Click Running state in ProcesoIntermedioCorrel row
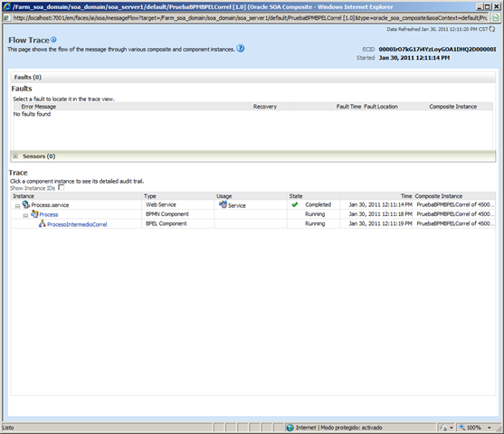Image resolution: width=504 pixels, height=434 pixels. (315, 223)
